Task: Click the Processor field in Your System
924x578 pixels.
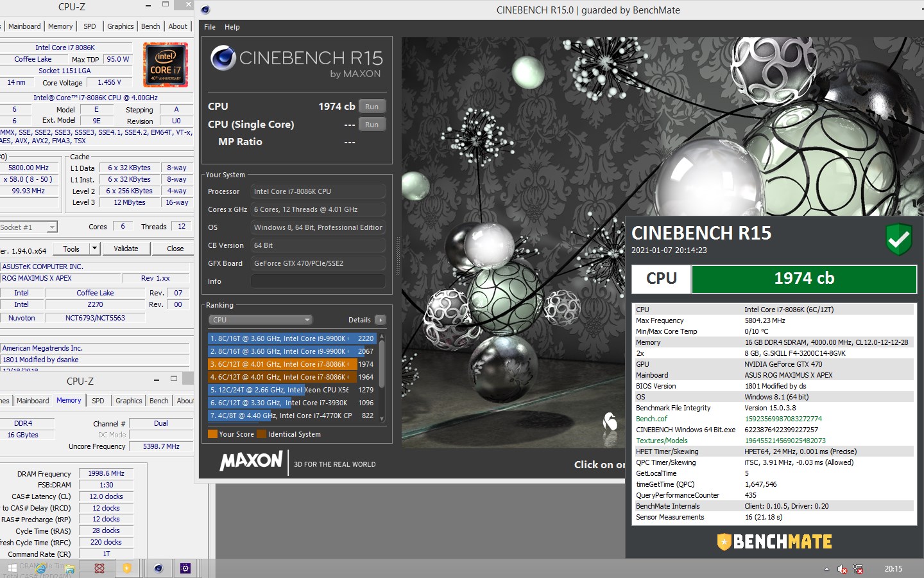Action: pyautogui.click(x=318, y=191)
